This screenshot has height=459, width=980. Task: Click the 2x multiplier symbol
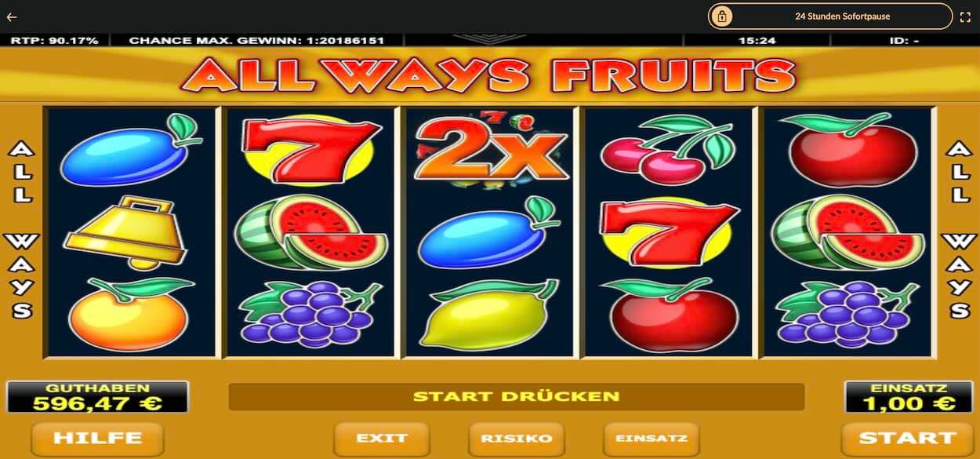coord(491,151)
